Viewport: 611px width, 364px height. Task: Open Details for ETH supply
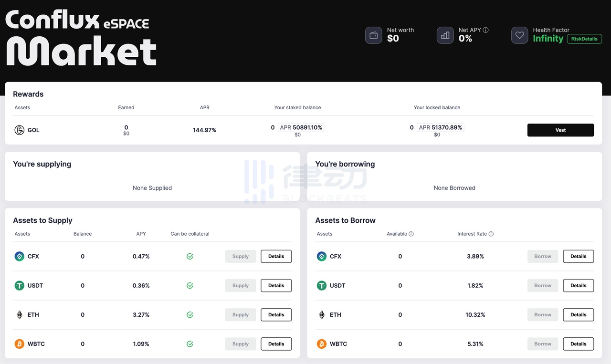[276, 314]
